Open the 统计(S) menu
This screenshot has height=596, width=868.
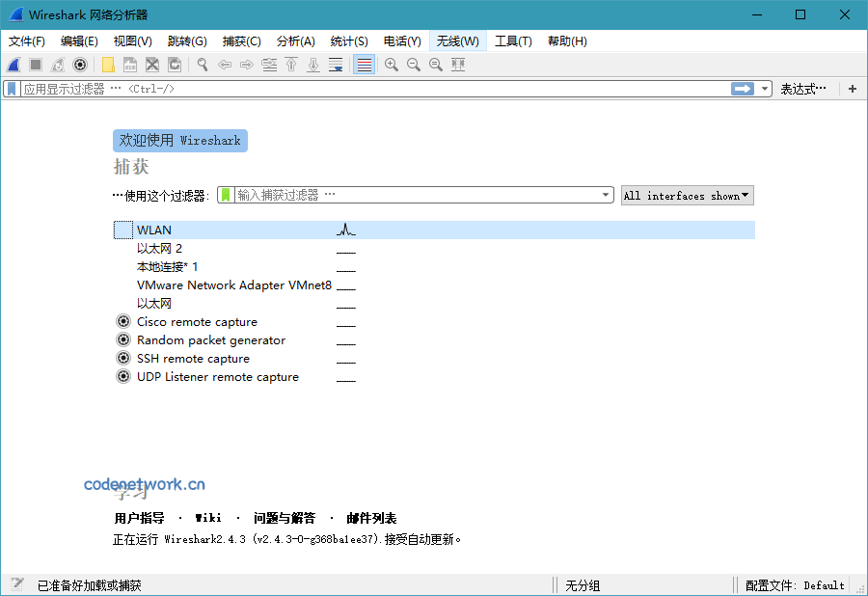point(349,41)
